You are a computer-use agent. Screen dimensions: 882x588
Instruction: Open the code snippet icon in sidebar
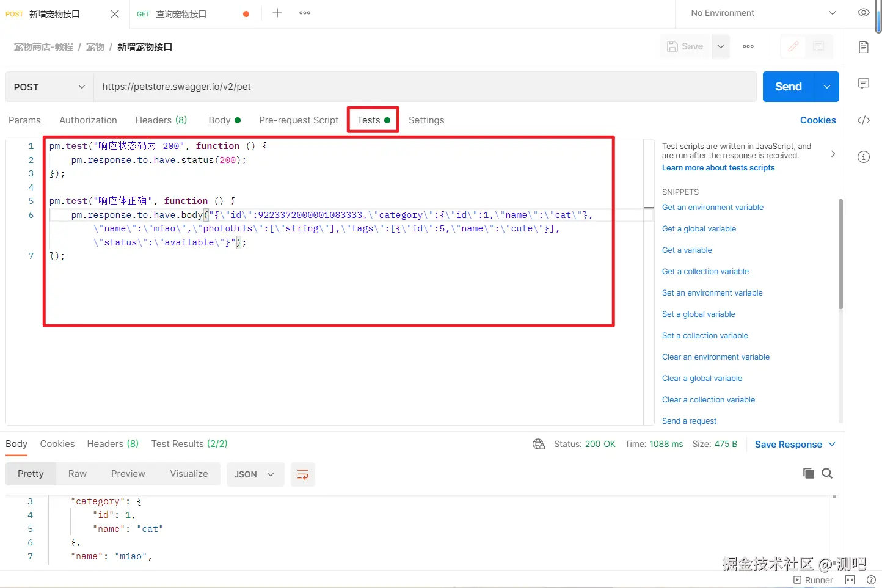pyautogui.click(x=863, y=120)
